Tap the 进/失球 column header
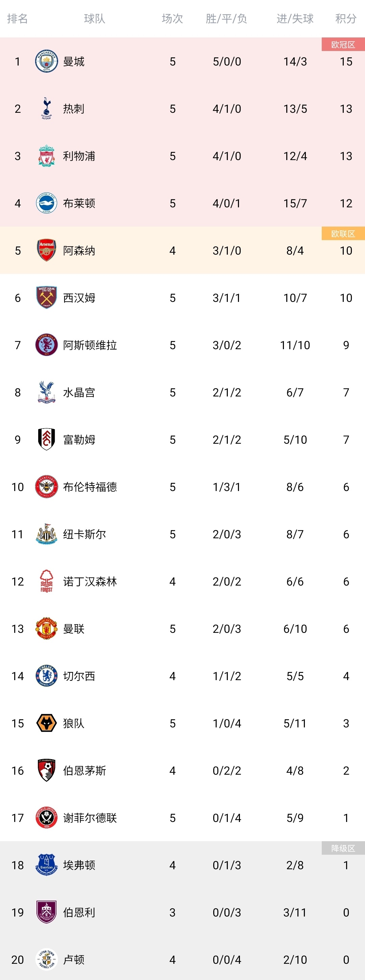 [295, 19]
